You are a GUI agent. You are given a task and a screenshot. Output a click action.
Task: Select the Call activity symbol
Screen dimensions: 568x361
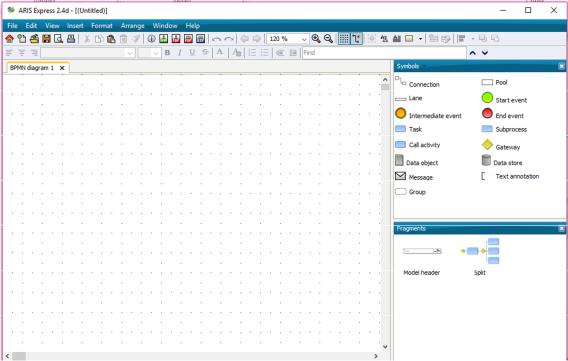click(418, 145)
